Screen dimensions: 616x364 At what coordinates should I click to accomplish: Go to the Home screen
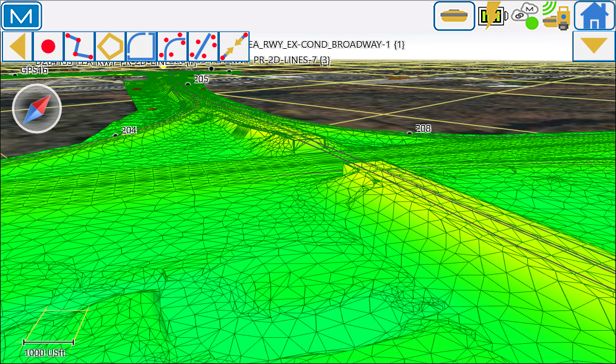click(x=594, y=16)
